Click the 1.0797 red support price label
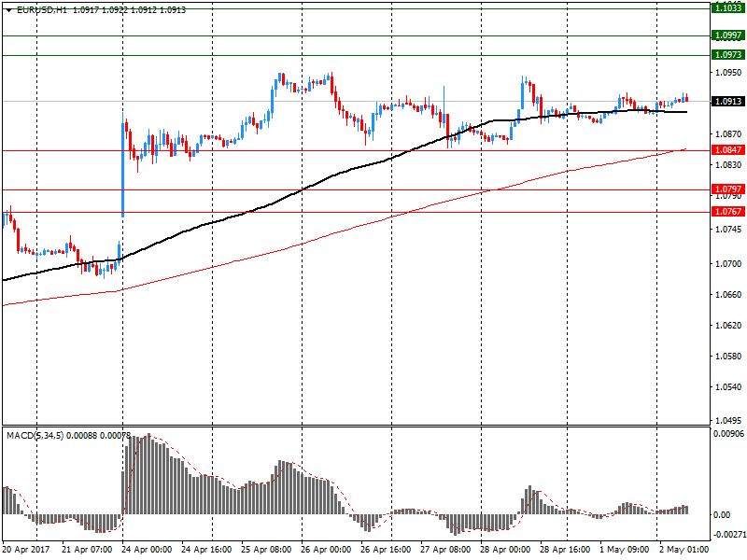The image size is (747, 560). 728,189
